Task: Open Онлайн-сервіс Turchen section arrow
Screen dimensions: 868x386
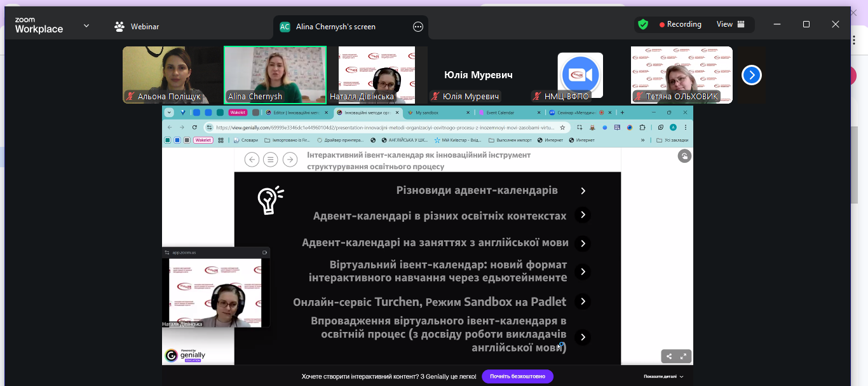Action: point(583,301)
